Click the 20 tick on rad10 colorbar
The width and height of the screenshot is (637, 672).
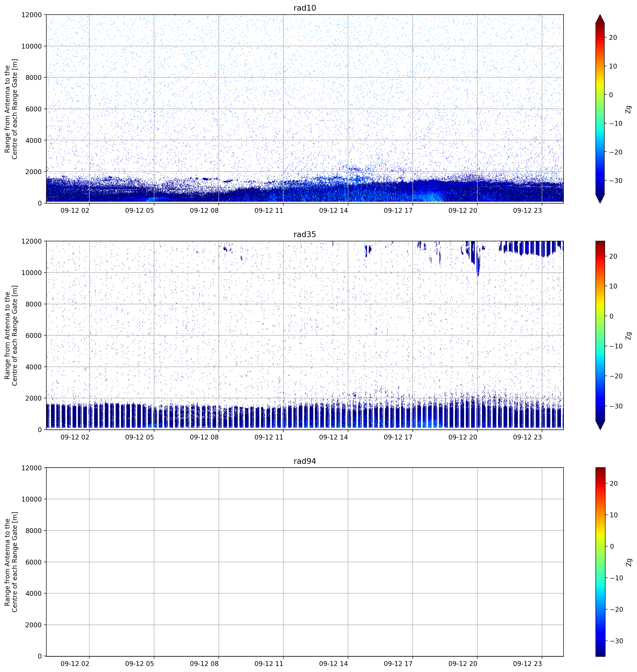(613, 38)
